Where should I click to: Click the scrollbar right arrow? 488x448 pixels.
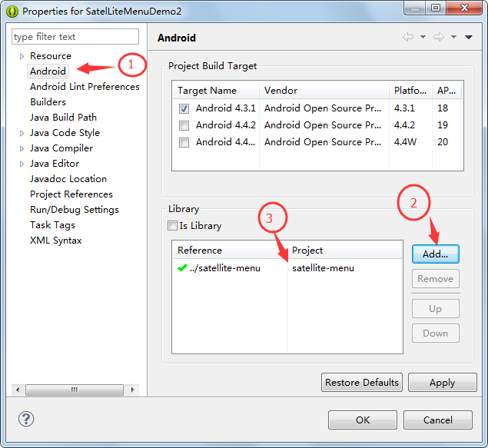(x=133, y=390)
